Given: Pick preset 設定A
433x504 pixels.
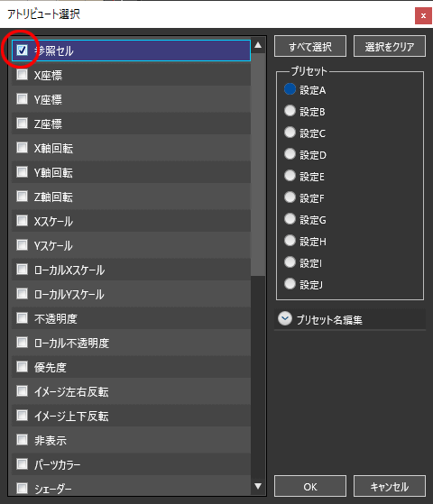Looking at the screenshot, I should click(x=290, y=89).
